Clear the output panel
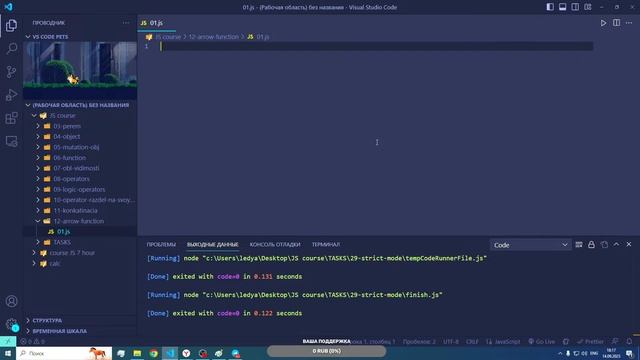 (579, 244)
